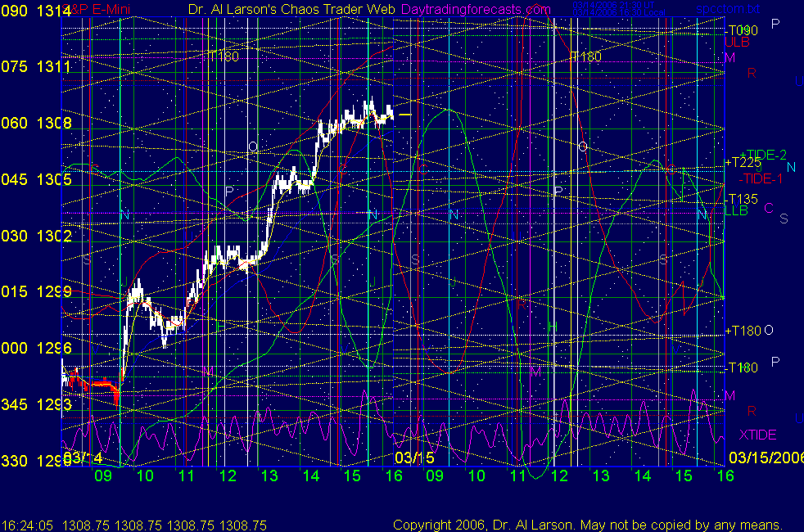
Task: Click the "03/14" session date label
Action: 83,458
